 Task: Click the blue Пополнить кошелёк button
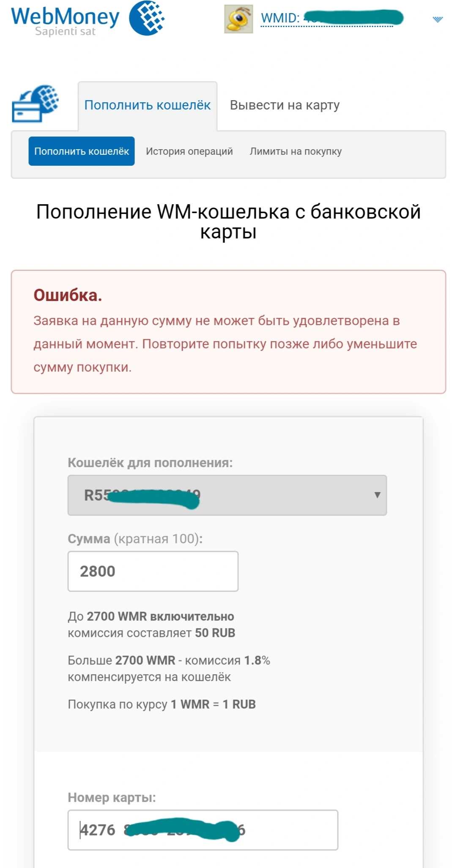[82, 151]
